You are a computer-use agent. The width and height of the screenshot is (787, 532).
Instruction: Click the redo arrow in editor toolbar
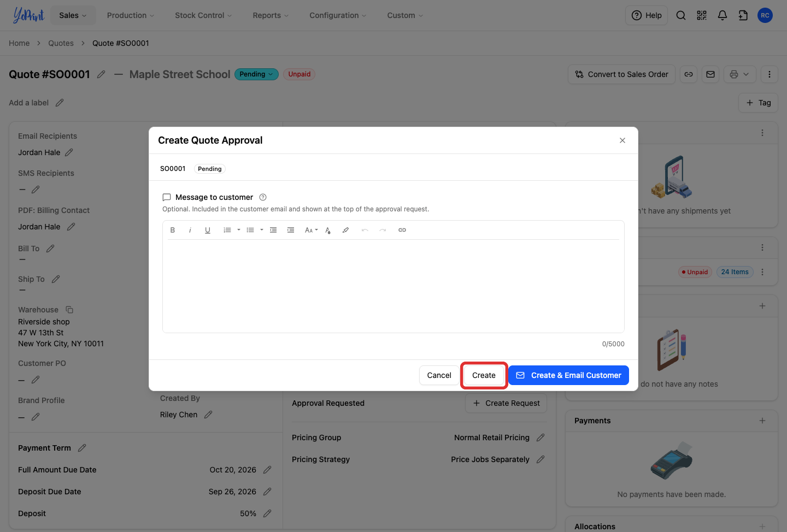(383, 230)
